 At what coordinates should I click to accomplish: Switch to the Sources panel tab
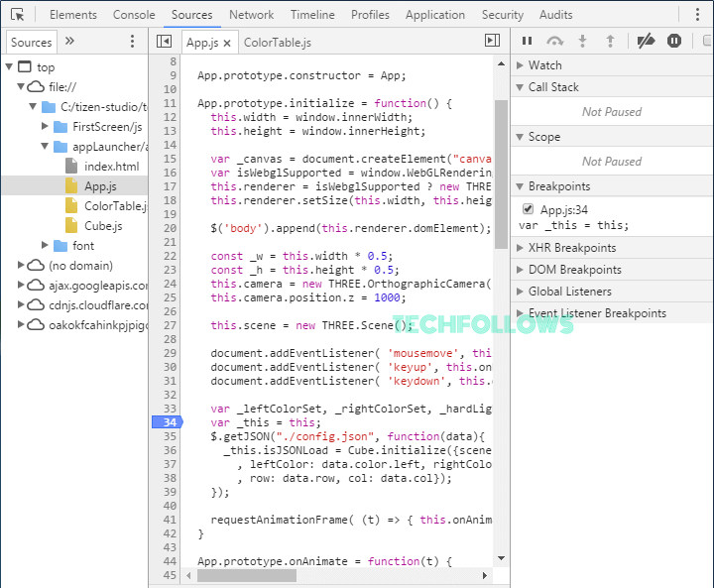click(x=191, y=15)
